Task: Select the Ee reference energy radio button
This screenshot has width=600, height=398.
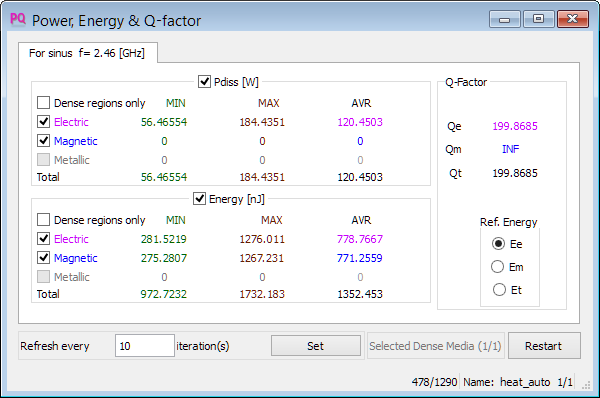Action: click(x=498, y=244)
